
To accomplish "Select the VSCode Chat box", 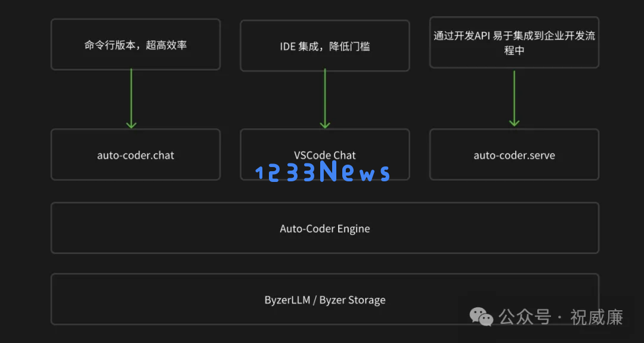I will click(x=325, y=154).
